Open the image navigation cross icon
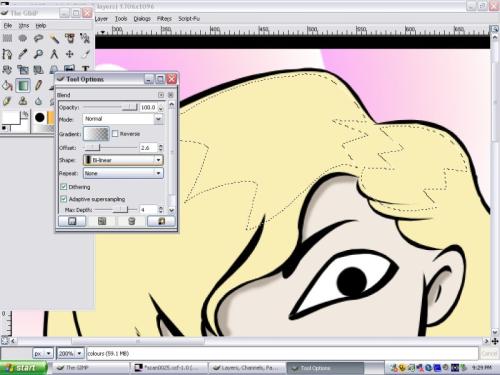Screen dimensions: 500x375 point(495,341)
